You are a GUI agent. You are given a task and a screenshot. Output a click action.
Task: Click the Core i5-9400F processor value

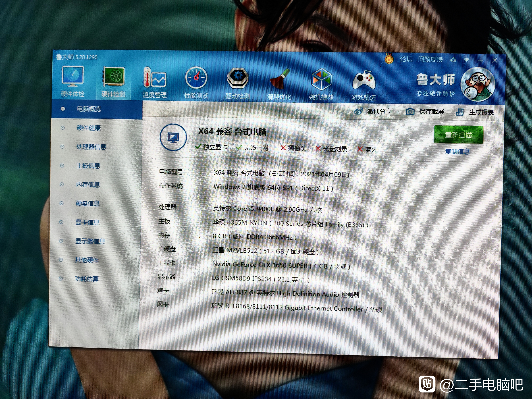267,209
